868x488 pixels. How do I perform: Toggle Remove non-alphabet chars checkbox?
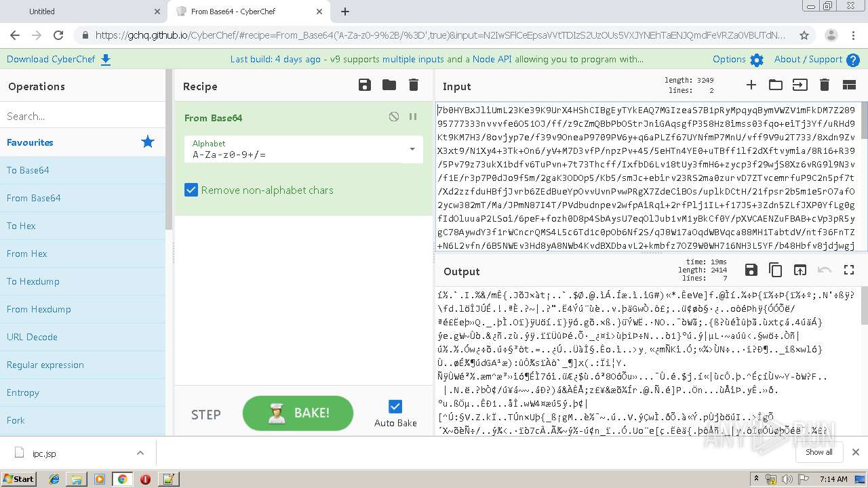pyautogui.click(x=191, y=190)
